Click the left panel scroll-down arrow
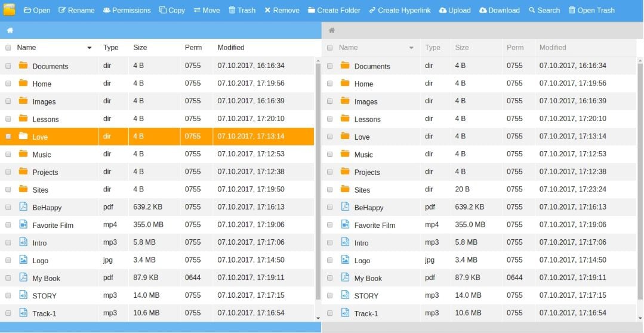Image resolution: width=644 pixels, height=333 pixels. coord(318,318)
